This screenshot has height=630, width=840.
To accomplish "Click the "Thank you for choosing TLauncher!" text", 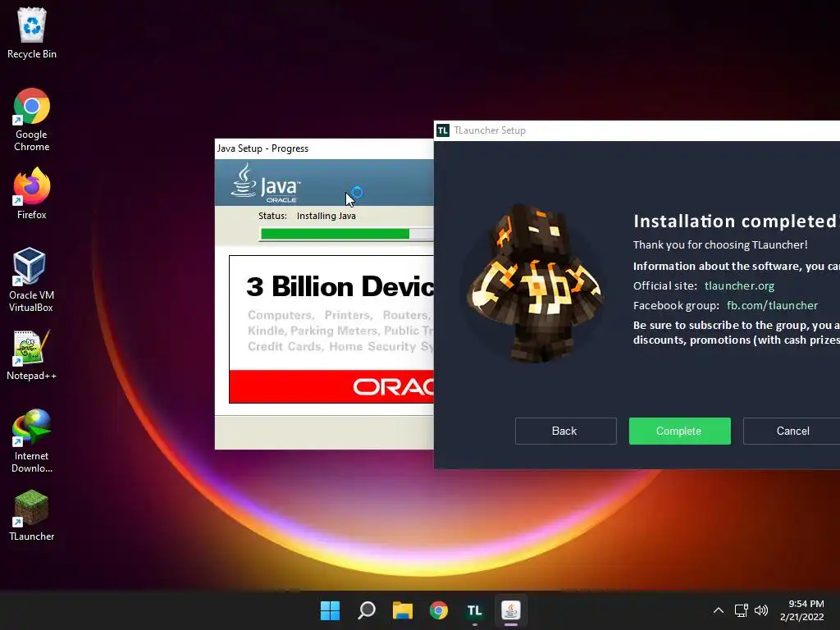I will pyautogui.click(x=720, y=244).
